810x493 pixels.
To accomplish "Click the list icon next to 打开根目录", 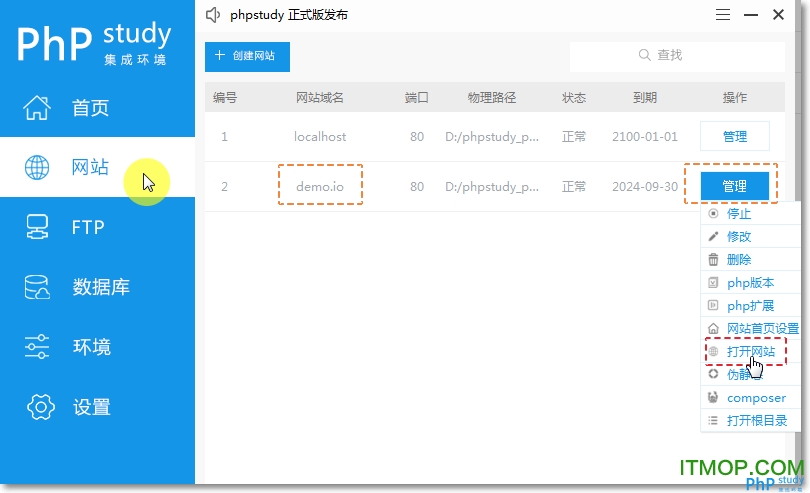I will coord(713,420).
